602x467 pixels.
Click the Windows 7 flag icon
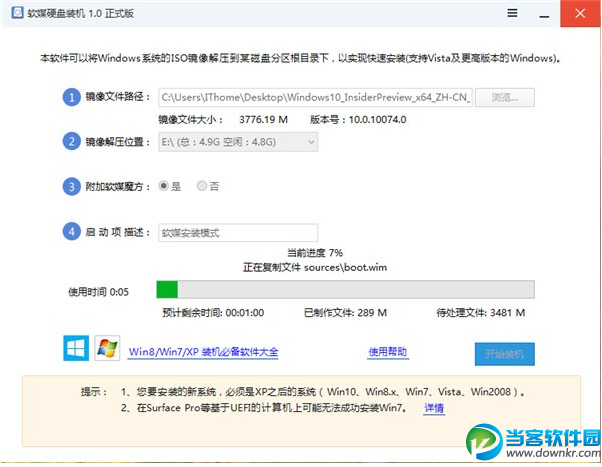[107, 348]
